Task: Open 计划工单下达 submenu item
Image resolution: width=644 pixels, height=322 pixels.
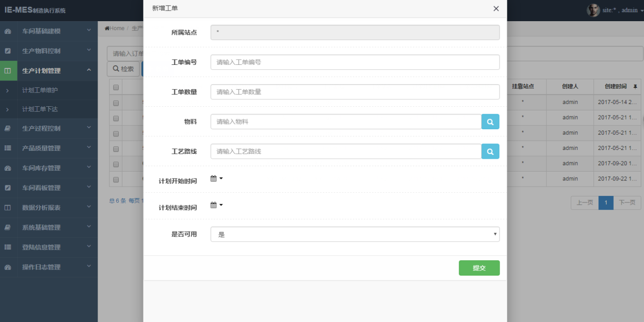Action: click(40, 109)
